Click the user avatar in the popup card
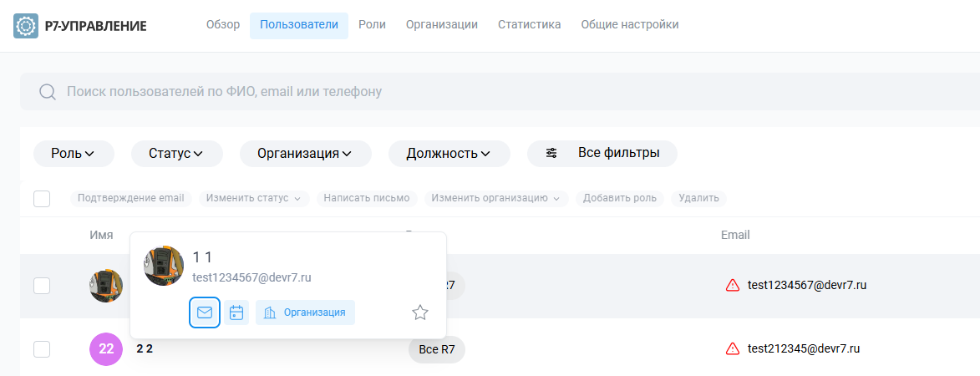This screenshot has height=376, width=980. point(164,266)
